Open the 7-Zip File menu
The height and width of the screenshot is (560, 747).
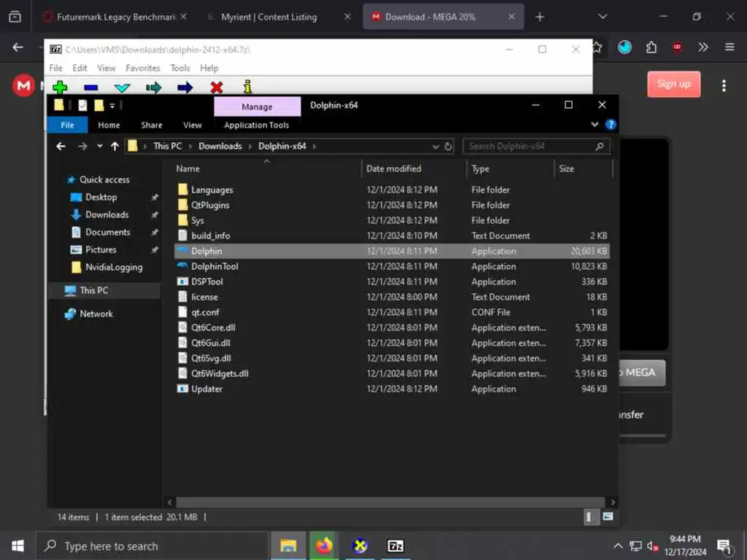coord(55,68)
